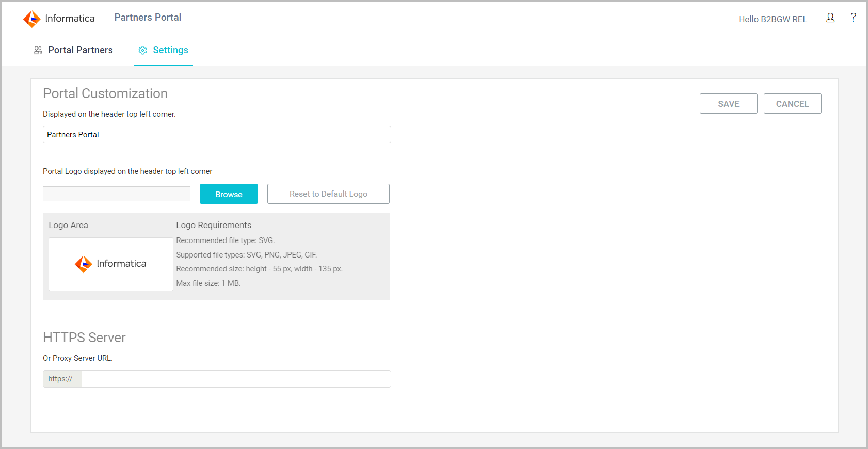Select the Settings tab

163,50
